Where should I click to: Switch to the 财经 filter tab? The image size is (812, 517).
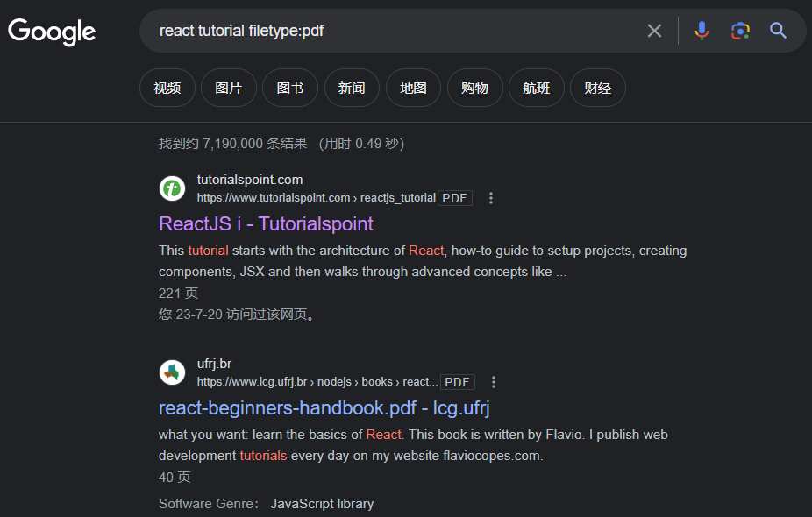coord(598,88)
